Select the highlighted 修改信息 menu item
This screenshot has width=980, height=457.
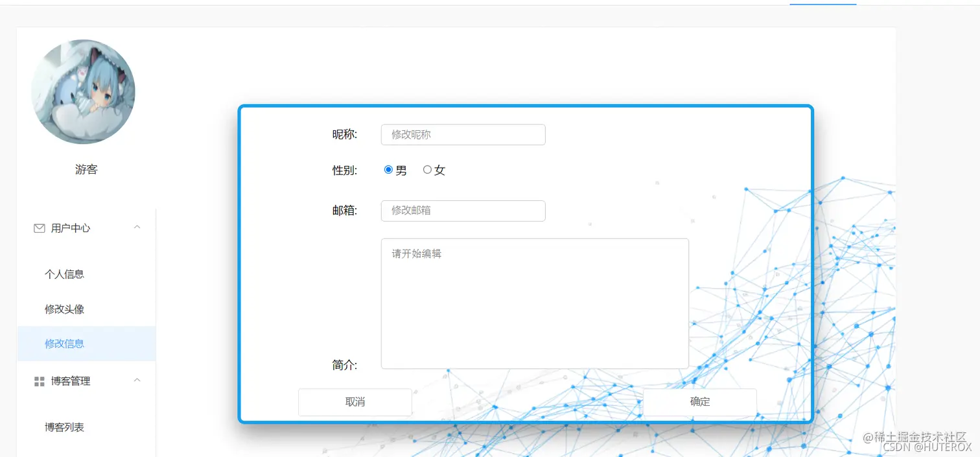point(64,344)
